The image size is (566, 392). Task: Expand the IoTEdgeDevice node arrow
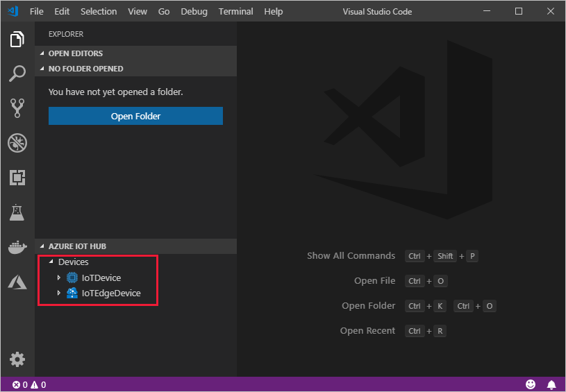[x=59, y=293]
